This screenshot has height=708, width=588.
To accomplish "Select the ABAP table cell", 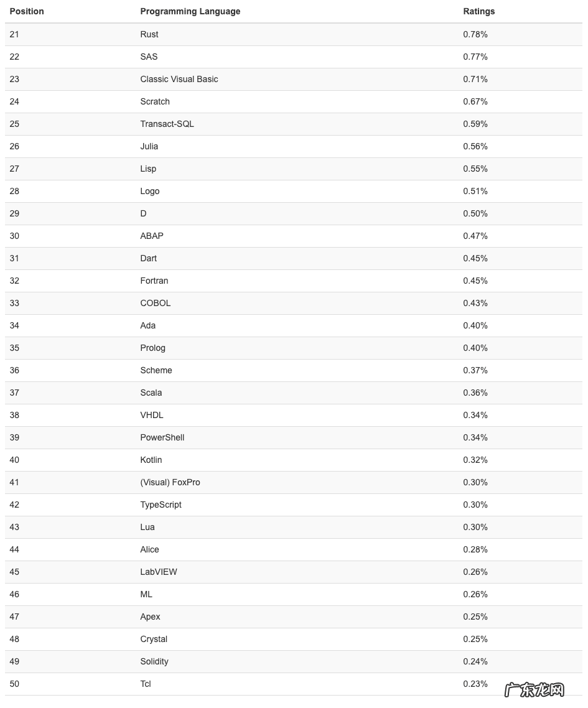I will pos(152,236).
